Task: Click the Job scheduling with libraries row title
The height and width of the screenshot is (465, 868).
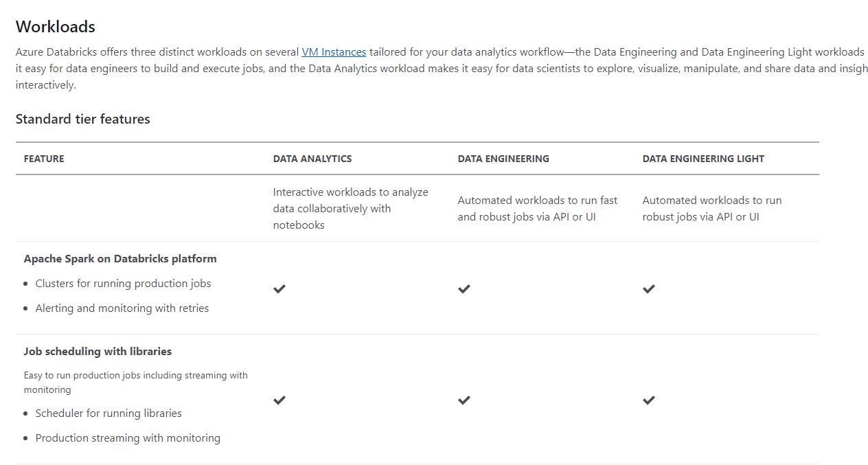Action: (x=98, y=352)
